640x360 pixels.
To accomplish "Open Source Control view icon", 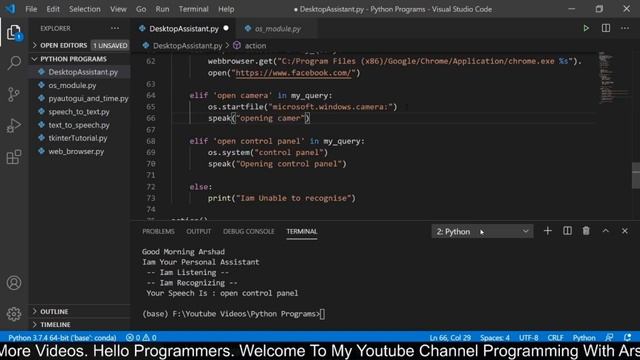I will pyautogui.click(x=14, y=94).
